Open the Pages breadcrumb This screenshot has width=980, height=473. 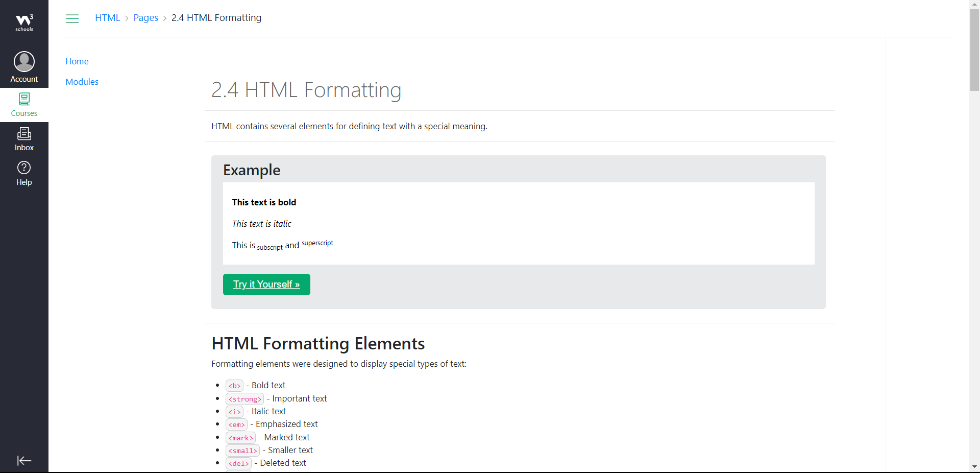click(x=146, y=17)
